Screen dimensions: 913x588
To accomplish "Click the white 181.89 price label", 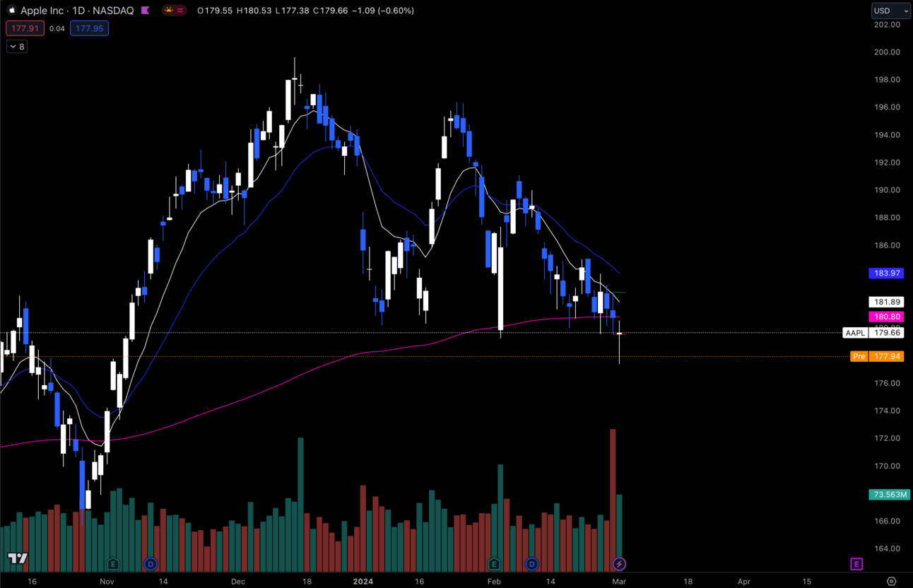I will coord(887,302).
